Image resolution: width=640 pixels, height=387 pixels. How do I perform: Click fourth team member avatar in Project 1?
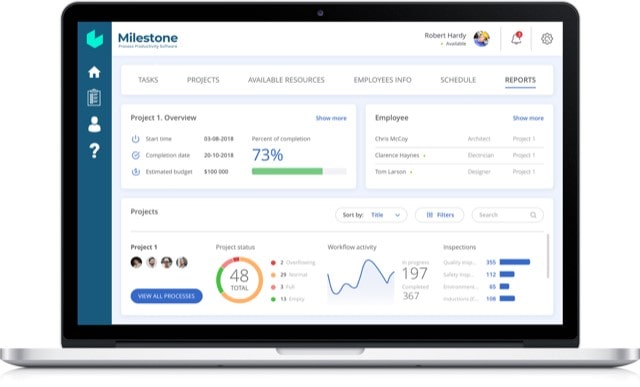point(182,262)
